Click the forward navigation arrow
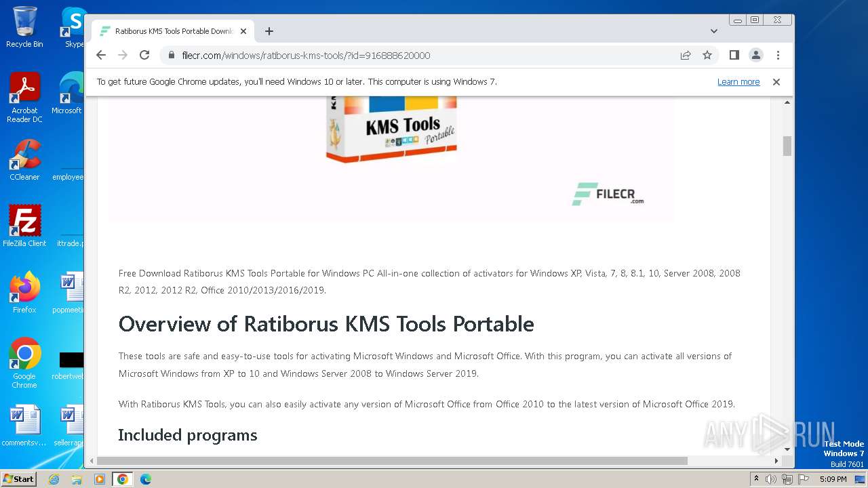The height and width of the screenshot is (488, 868). [122, 55]
